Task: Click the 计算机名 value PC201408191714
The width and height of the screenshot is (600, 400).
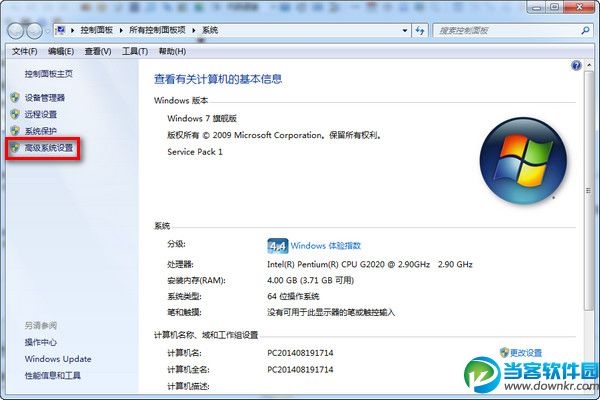Action: click(300, 353)
